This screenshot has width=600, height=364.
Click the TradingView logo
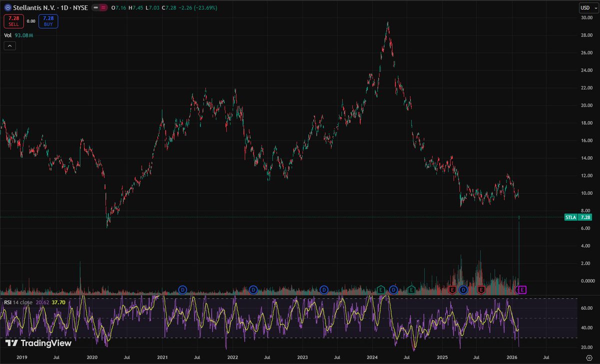click(38, 343)
